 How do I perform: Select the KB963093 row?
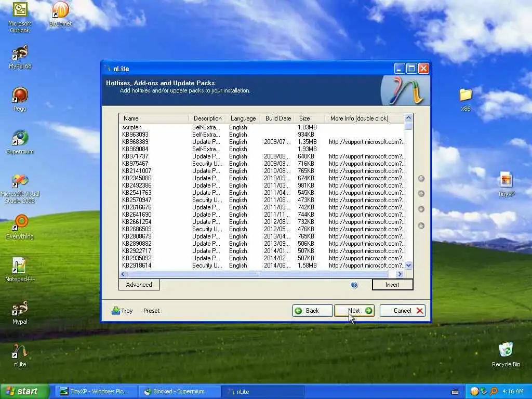coord(262,135)
